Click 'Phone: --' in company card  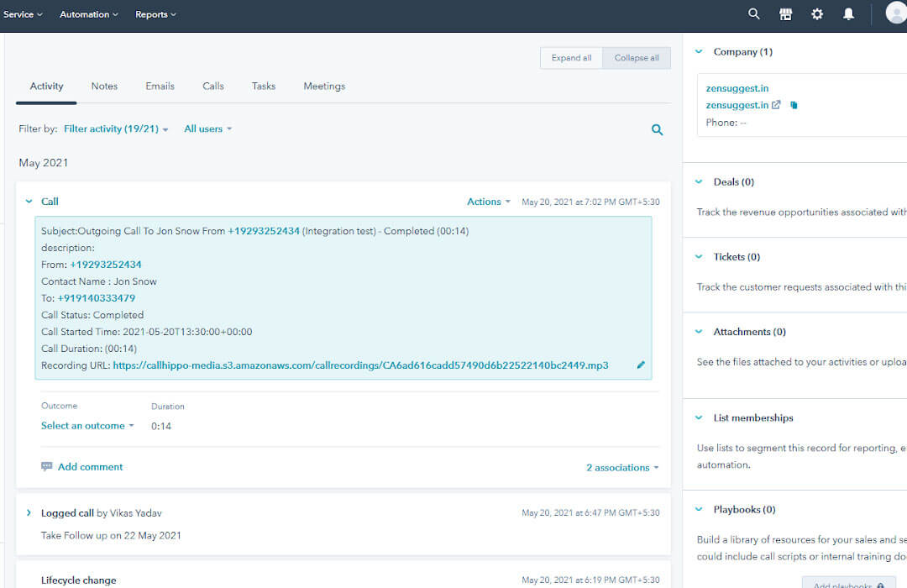click(726, 122)
